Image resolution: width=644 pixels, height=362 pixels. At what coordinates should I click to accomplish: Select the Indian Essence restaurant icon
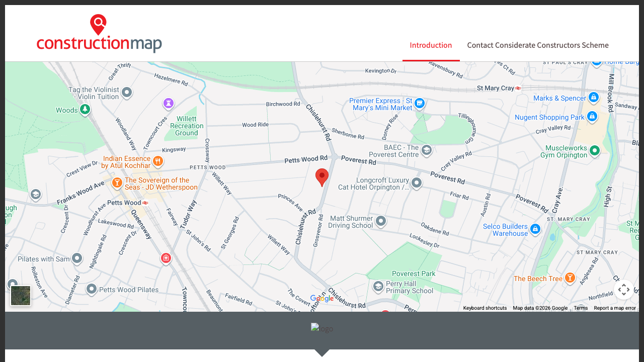(157, 161)
